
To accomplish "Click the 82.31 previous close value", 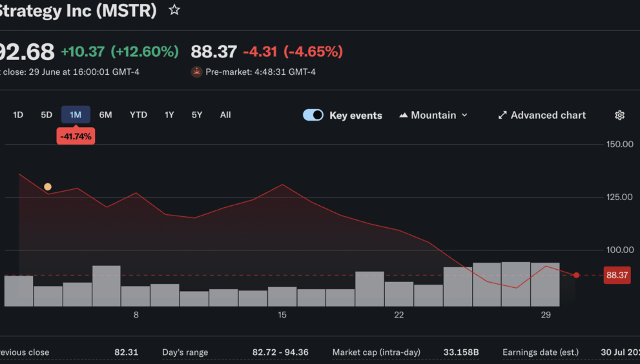I will tap(126, 352).
